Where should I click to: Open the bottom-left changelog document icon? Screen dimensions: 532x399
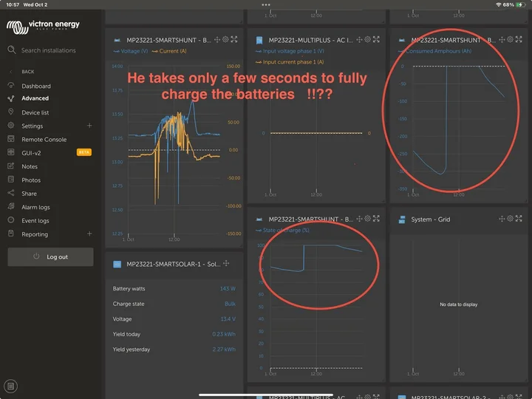tap(11, 386)
